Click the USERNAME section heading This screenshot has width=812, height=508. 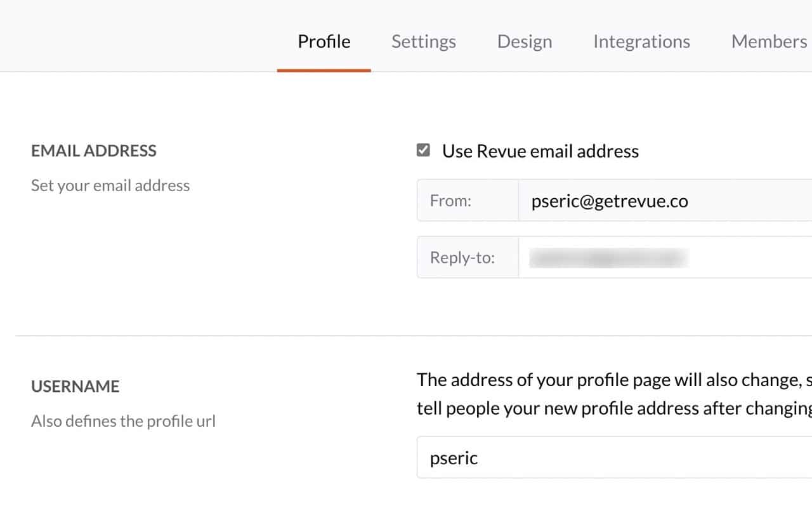75,387
